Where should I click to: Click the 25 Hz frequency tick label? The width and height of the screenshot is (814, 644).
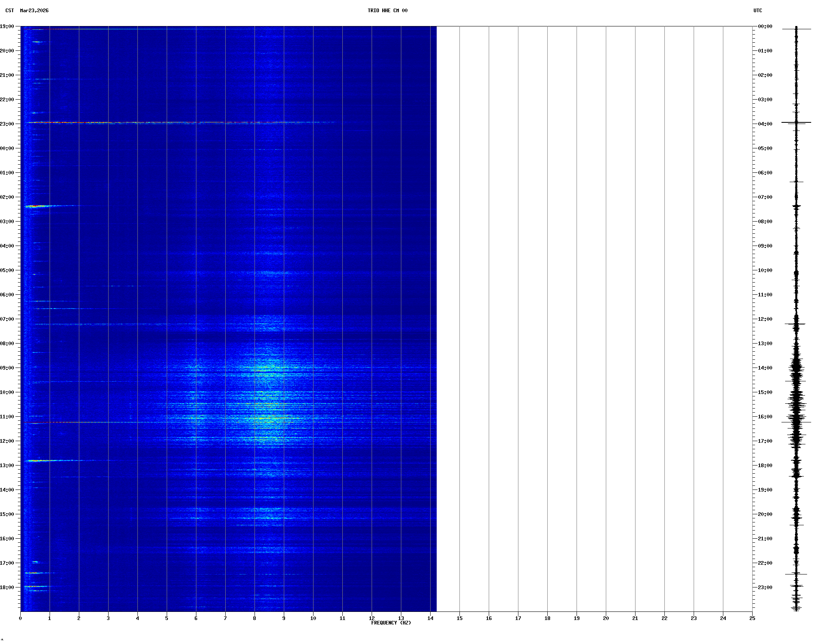[x=752, y=618]
